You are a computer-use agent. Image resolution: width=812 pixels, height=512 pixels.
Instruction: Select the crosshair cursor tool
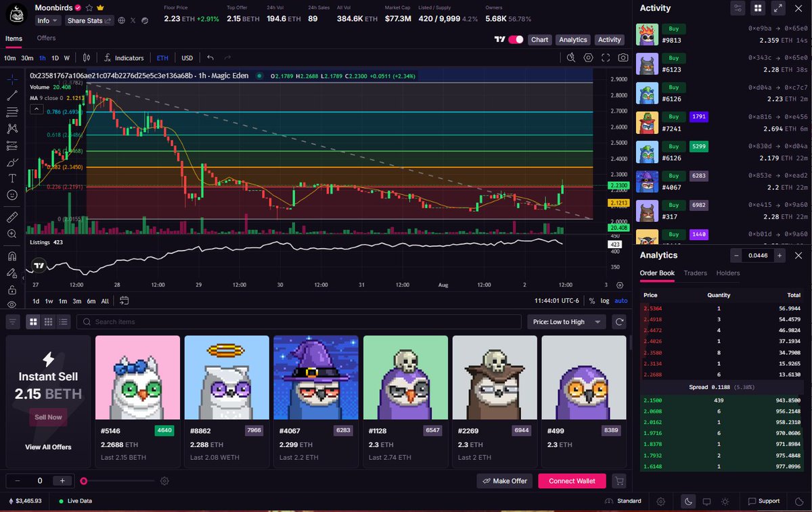(x=12, y=79)
